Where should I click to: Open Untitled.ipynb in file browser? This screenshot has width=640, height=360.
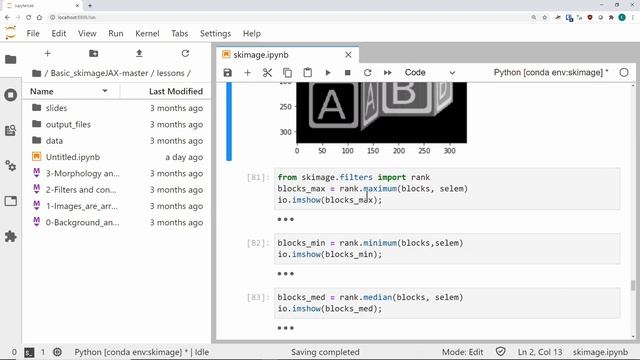tap(117, 157)
